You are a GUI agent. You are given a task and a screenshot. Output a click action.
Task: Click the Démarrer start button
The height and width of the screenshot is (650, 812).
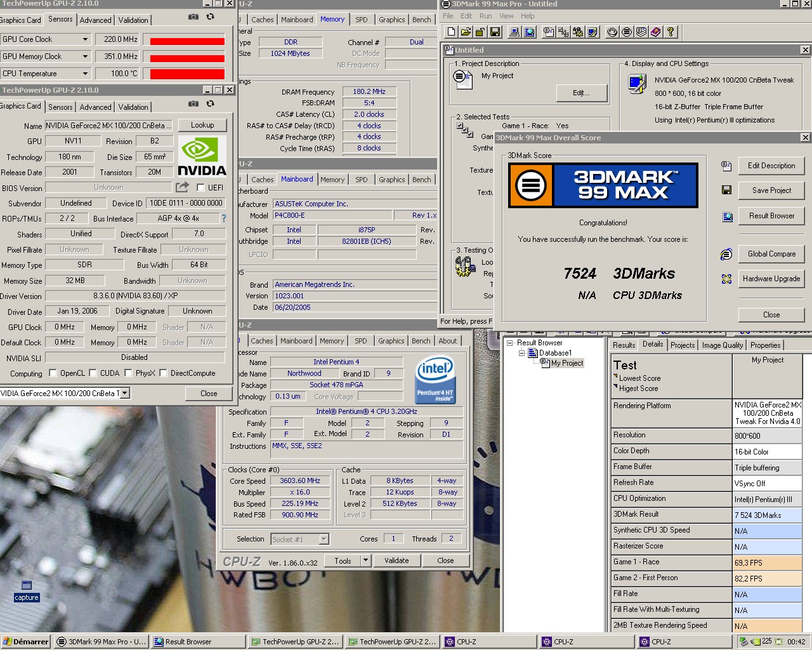[x=26, y=642]
